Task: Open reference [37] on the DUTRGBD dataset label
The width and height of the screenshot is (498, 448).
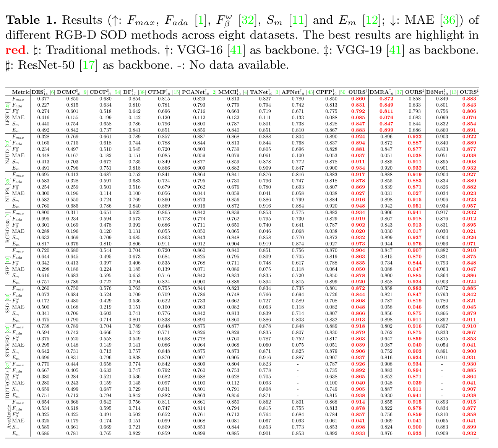Action: point(8,366)
